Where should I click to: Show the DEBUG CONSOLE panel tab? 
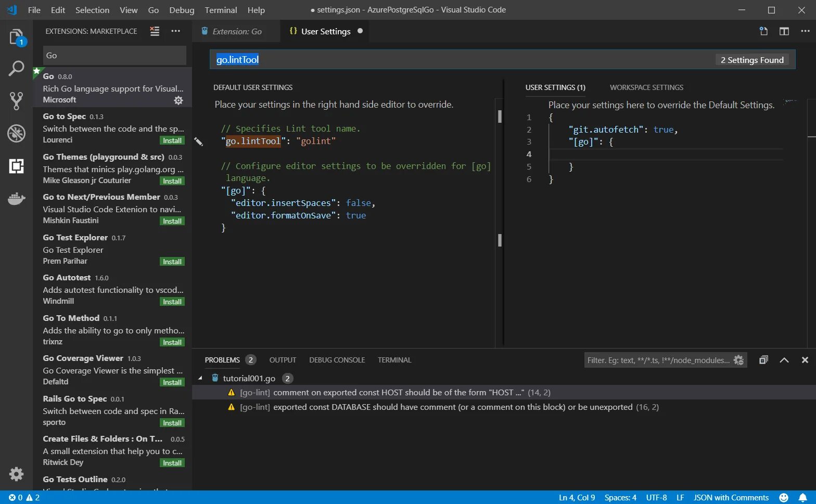pyautogui.click(x=337, y=360)
